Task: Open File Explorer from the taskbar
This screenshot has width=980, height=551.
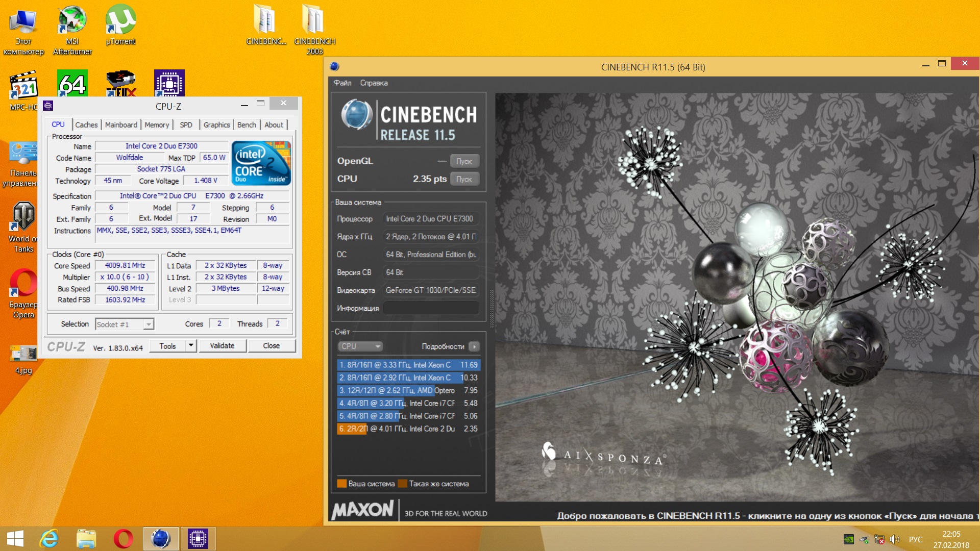Action: (x=86, y=539)
